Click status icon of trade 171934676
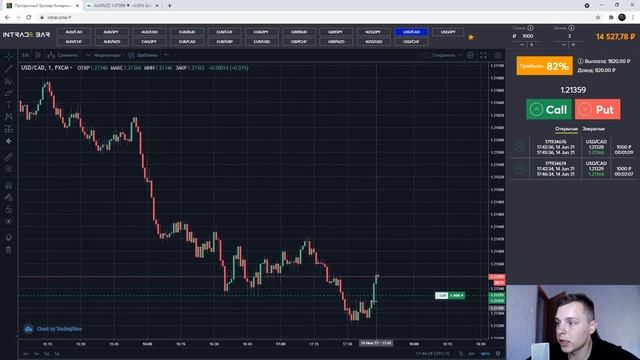 click(x=520, y=147)
